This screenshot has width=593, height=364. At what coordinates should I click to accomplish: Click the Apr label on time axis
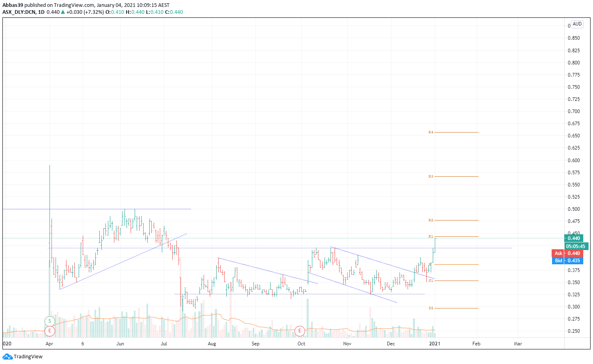[49, 344]
